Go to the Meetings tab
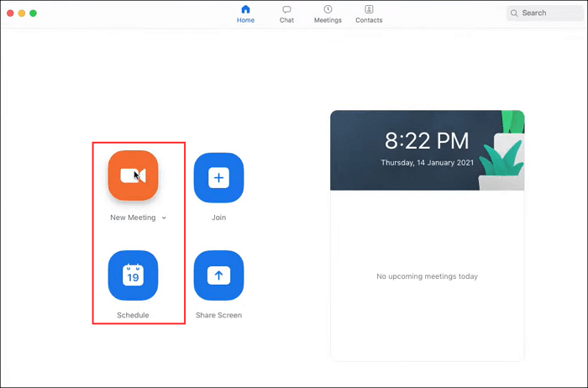Viewport: 588px width, 388px height. 328,13
